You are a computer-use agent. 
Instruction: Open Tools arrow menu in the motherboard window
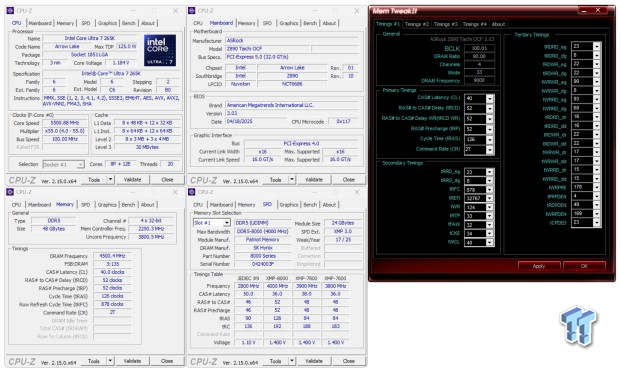(x=292, y=180)
